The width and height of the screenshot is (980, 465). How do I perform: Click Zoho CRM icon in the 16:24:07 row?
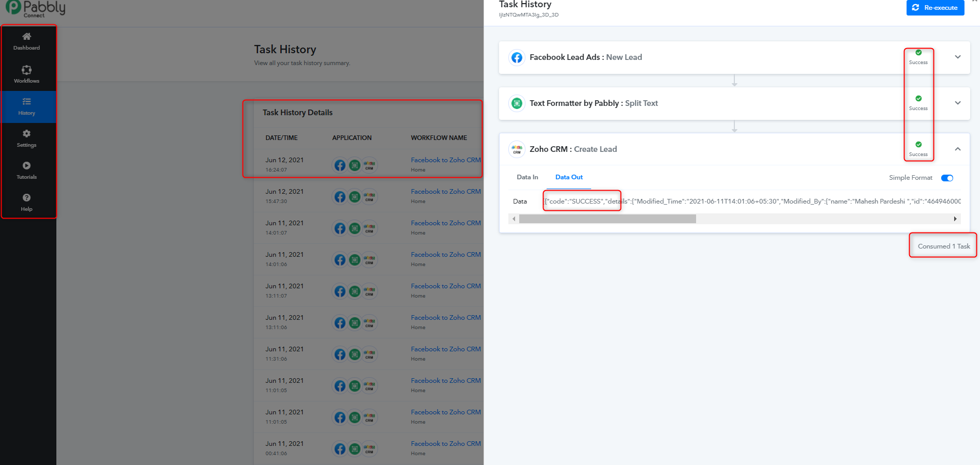coord(369,165)
